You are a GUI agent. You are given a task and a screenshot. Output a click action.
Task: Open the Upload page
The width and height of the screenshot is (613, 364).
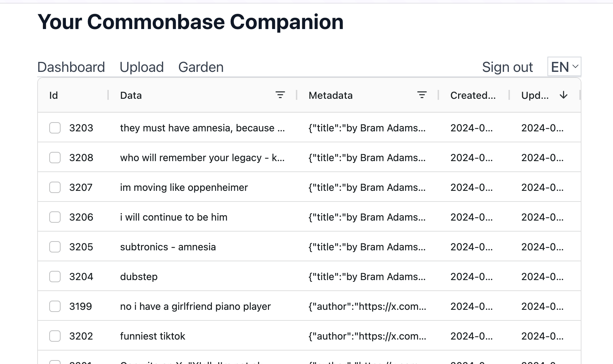coord(141,67)
